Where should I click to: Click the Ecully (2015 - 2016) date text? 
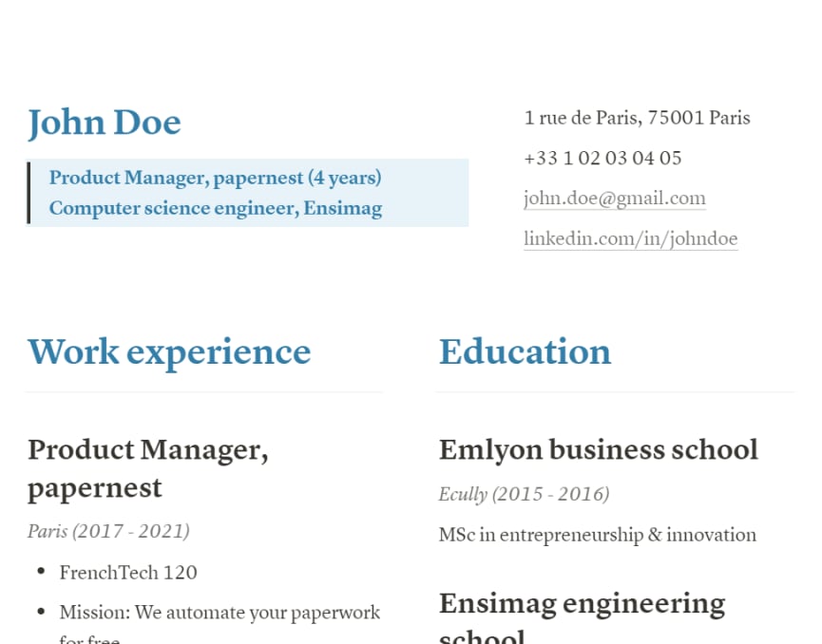tap(525, 494)
